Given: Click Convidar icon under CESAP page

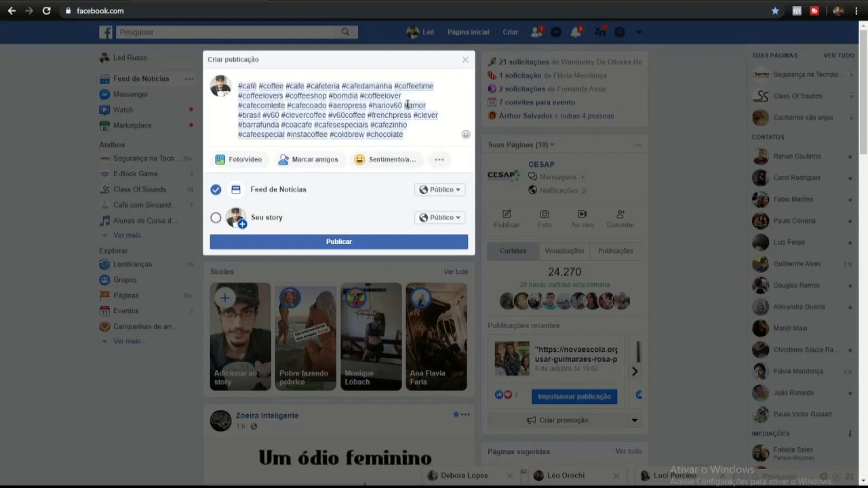Looking at the screenshot, I should tap(620, 219).
